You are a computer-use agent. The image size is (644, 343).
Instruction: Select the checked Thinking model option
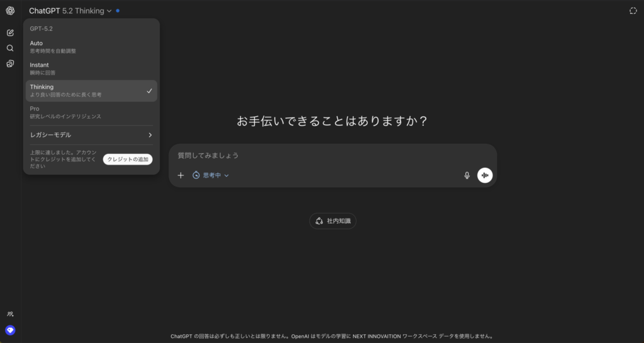pyautogui.click(x=91, y=90)
